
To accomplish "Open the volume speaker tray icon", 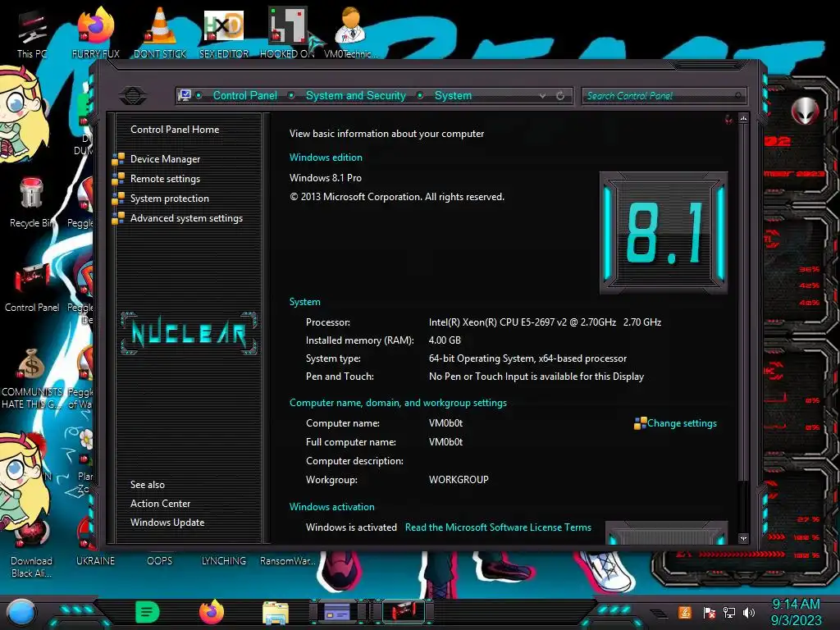I will 749,612.
